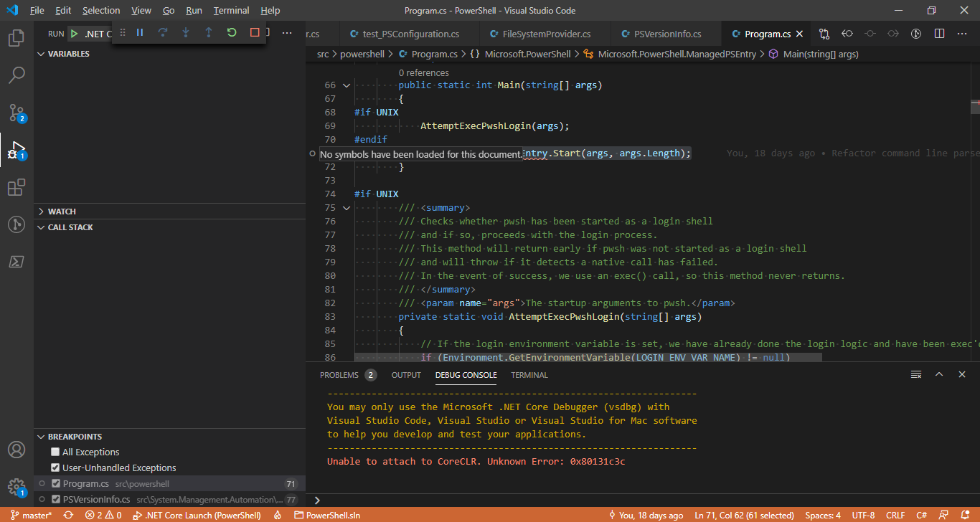The image size is (980, 522).
Task: Click Step Into in debug toolbar
Action: pyautogui.click(x=186, y=32)
